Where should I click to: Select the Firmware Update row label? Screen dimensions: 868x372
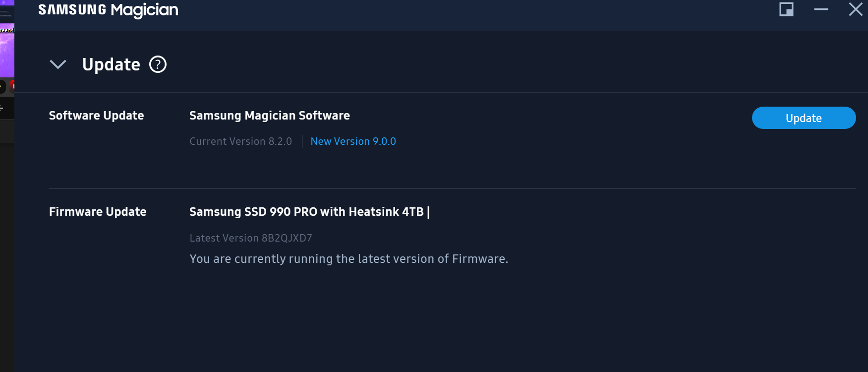98,212
